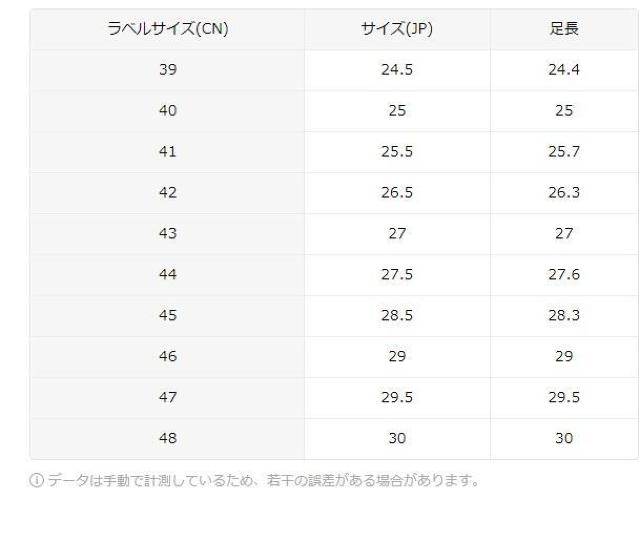Viewport: 640px width, 540px height.
Task: Click the サイズ(JP) column header
Action: 397,29
